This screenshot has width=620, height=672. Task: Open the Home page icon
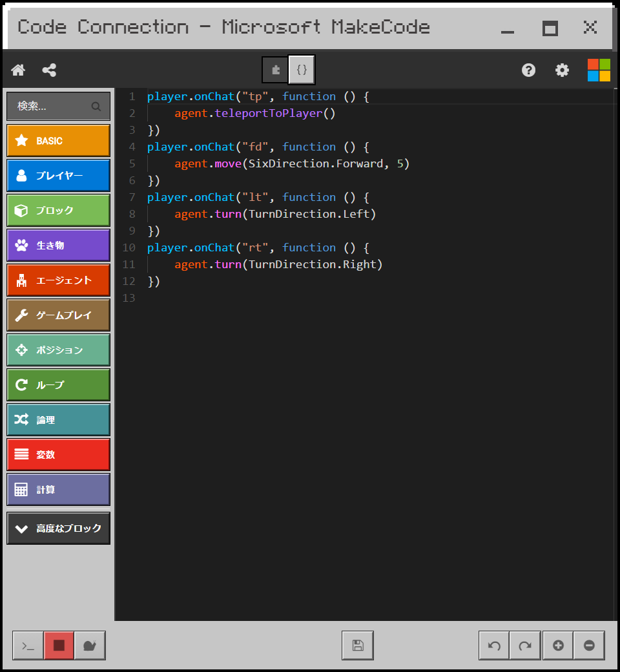18,70
